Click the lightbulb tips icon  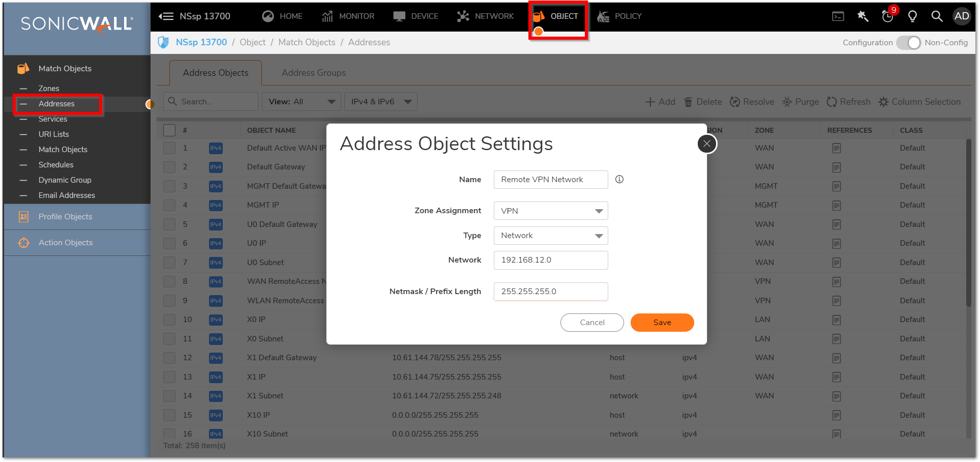coord(912,16)
